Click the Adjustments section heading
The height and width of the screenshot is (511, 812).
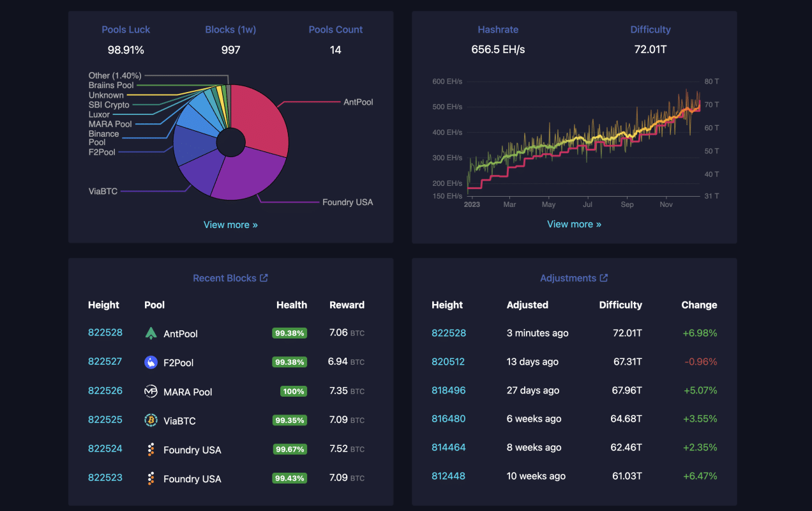point(568,278)
